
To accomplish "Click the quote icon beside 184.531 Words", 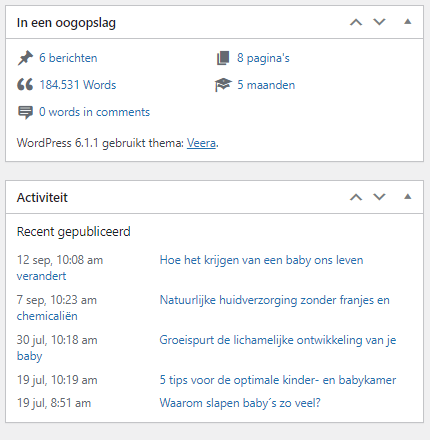I will coord(25,85).
